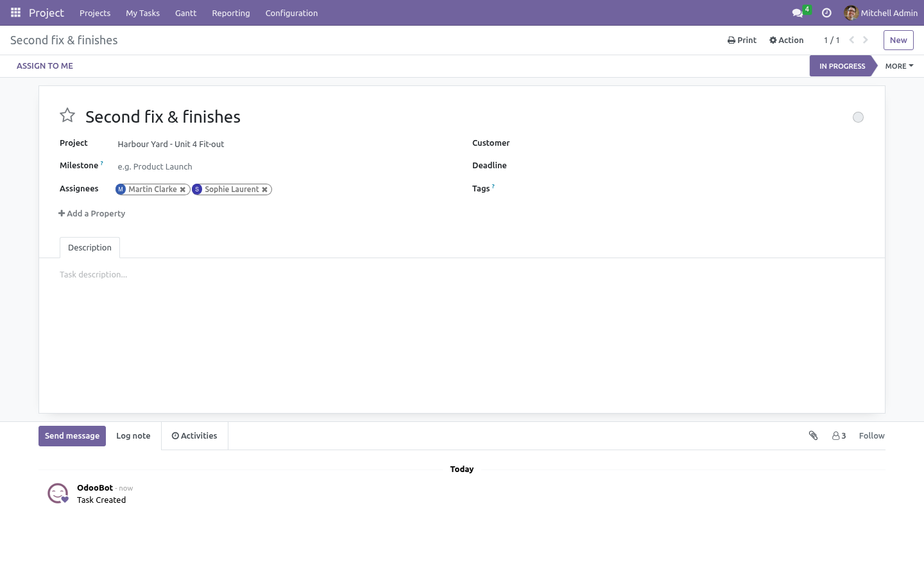Click the 1 / 1 pager counter

(x=832, y=40)
